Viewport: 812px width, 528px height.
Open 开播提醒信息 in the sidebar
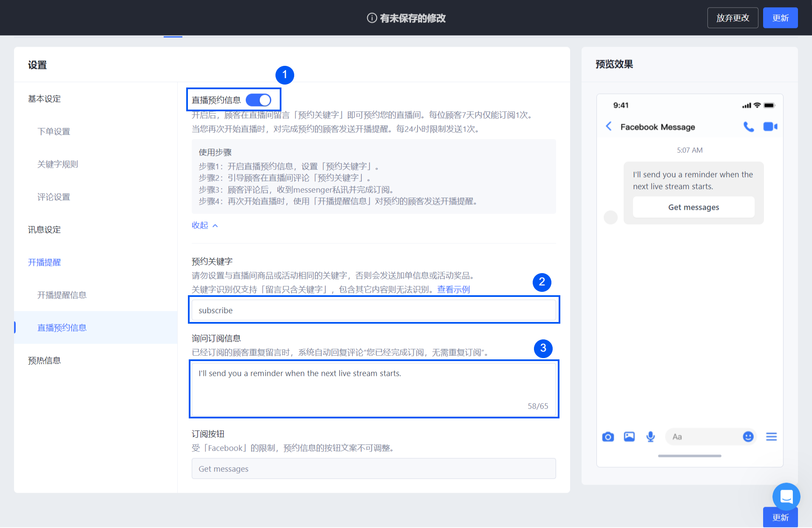(x=62, y=295)
